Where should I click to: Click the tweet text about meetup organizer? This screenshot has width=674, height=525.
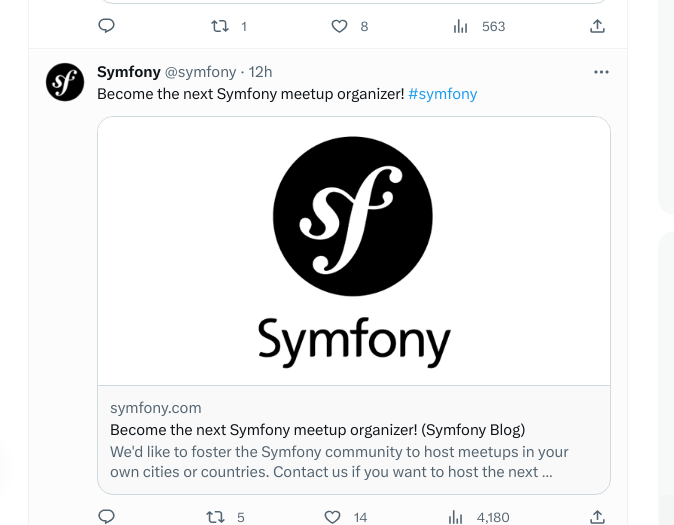coord(250,94)
